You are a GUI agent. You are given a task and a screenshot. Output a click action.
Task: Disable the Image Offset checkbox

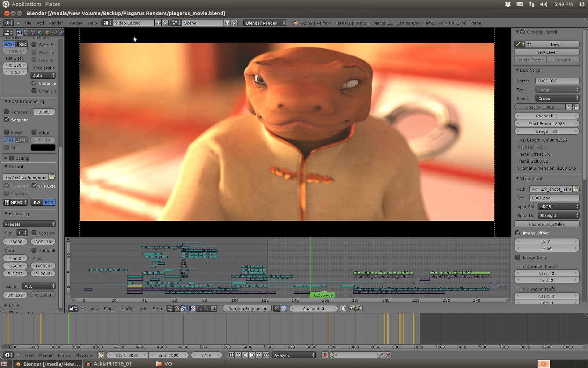pyautogui.click(x=518, y=233)
